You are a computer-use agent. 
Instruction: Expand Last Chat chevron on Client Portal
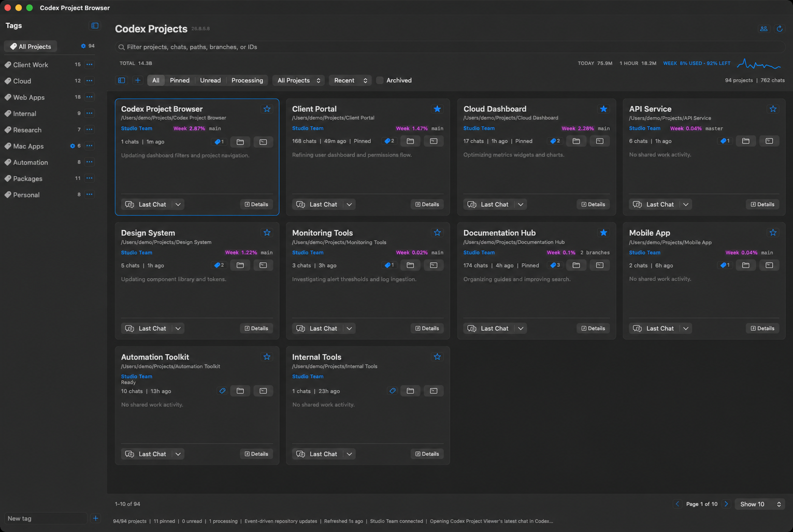pos(349,205)
